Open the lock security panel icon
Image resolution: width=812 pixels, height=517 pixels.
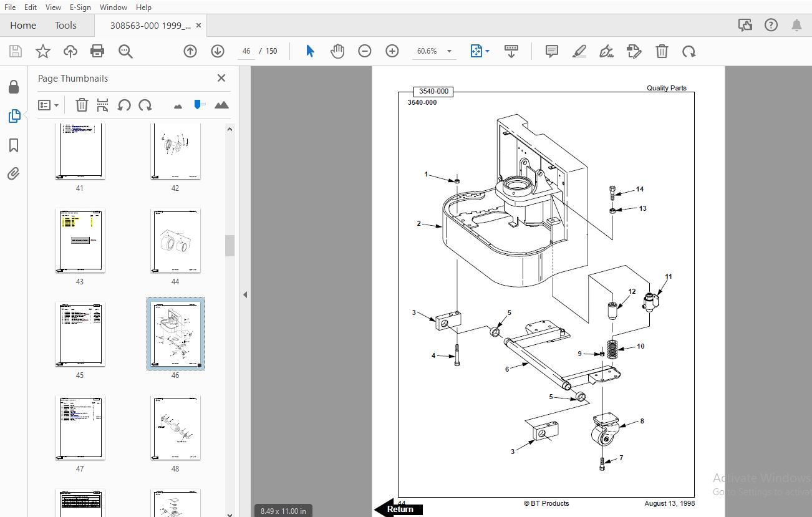(14, 87)
